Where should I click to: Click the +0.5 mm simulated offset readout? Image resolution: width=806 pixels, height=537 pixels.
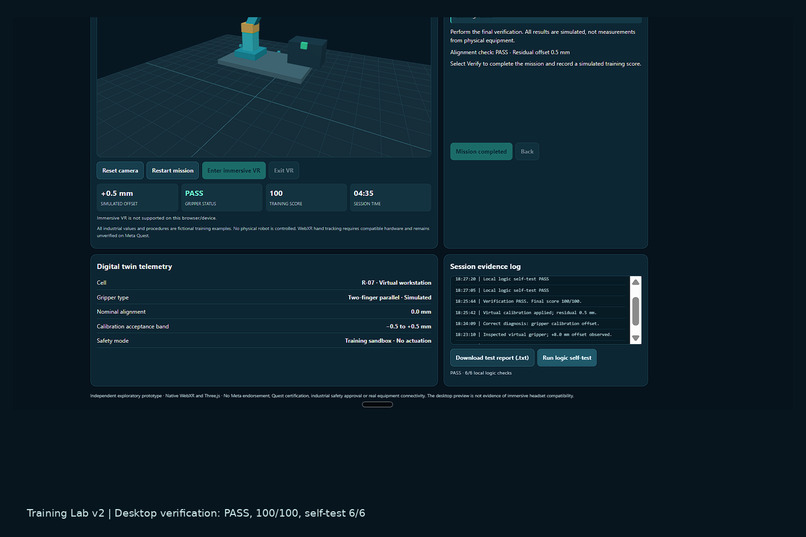click(x=137, y=198)
